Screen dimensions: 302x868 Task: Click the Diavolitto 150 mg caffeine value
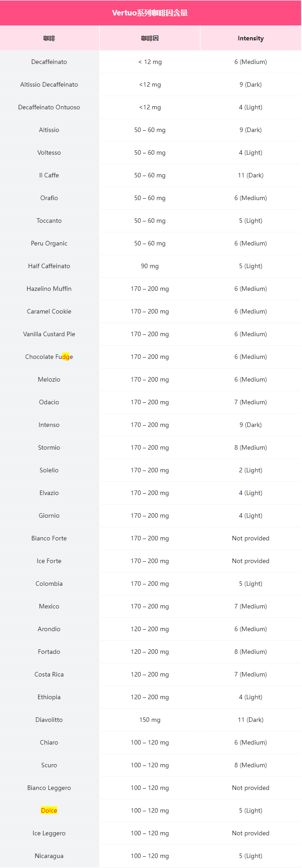[150, 720]
